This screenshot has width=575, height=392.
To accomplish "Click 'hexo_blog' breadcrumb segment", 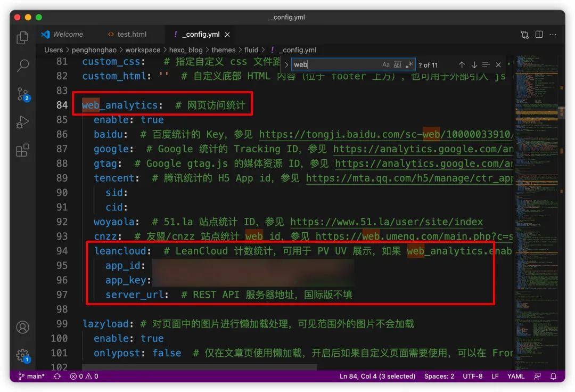I will click(x=186, y=50).
